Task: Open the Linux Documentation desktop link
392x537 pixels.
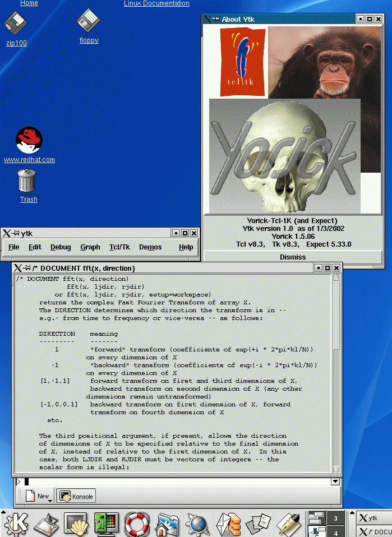Action: 156,3
